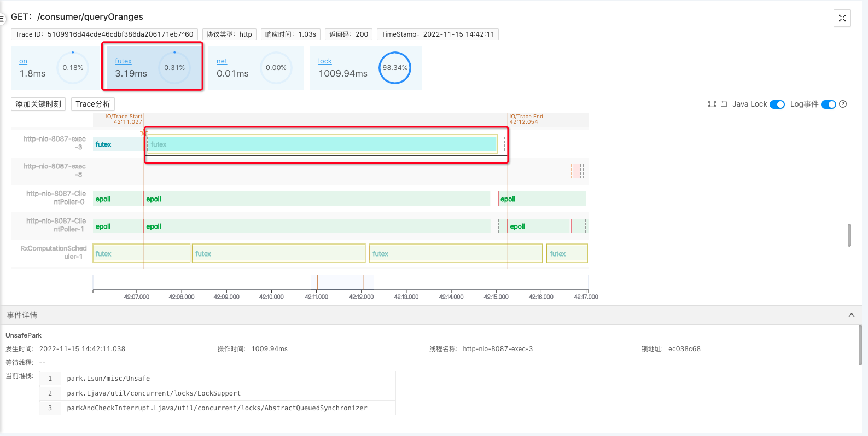
Task: Click the help question mark icon
Action: click(843, 104)
